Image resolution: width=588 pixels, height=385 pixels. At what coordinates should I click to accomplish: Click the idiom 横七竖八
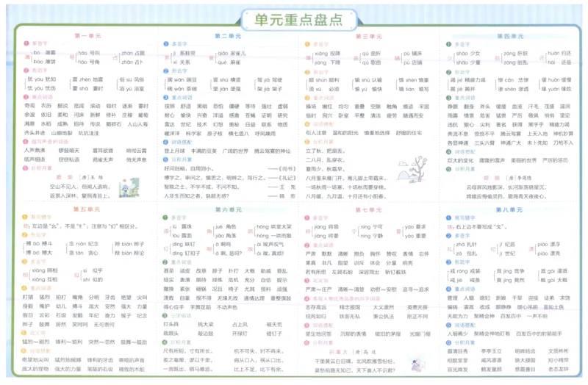click(238, 134)
